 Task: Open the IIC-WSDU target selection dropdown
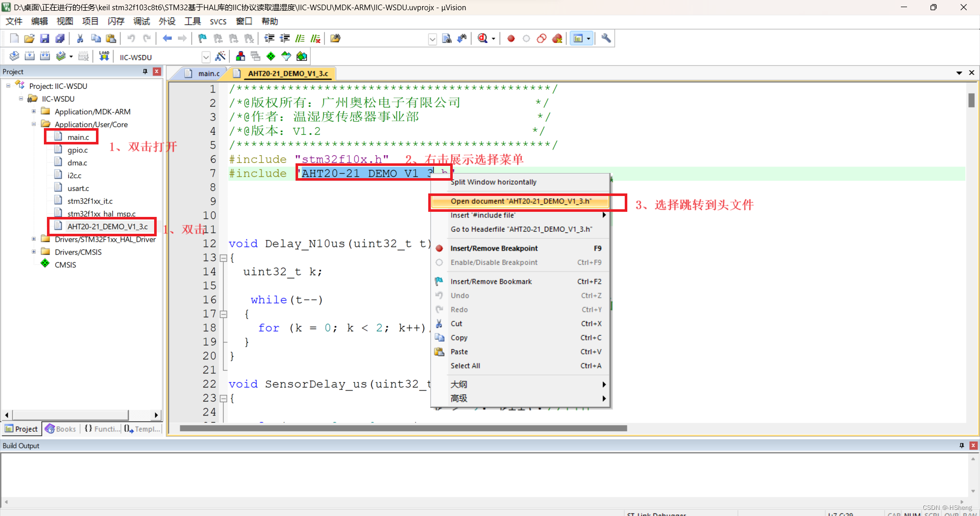(206, 57)
